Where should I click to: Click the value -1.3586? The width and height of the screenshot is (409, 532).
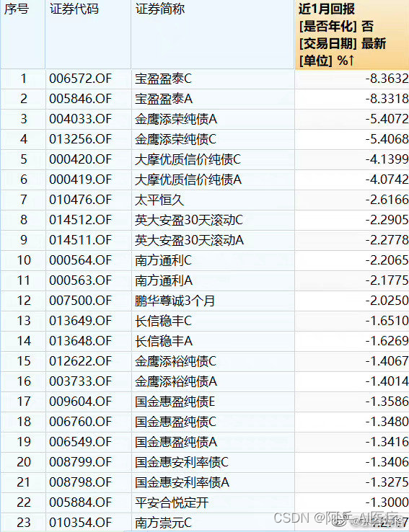coord(387,402)
